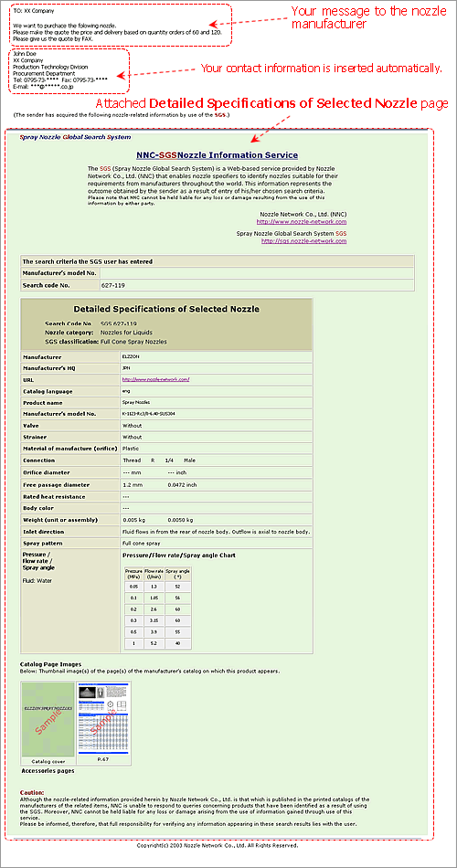457x868 pixels.
Task: Click the E-mail address line in contact info
Action: 44,87
